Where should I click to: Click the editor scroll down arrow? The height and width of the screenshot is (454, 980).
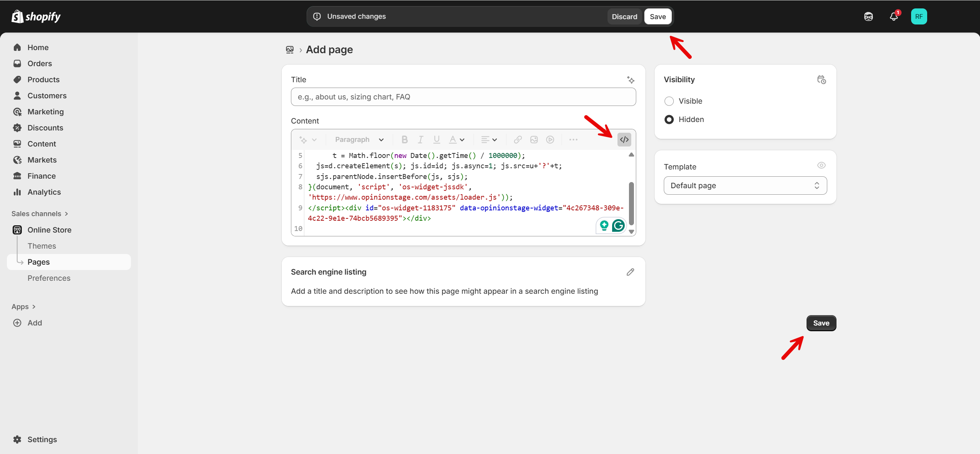point(631,232)
